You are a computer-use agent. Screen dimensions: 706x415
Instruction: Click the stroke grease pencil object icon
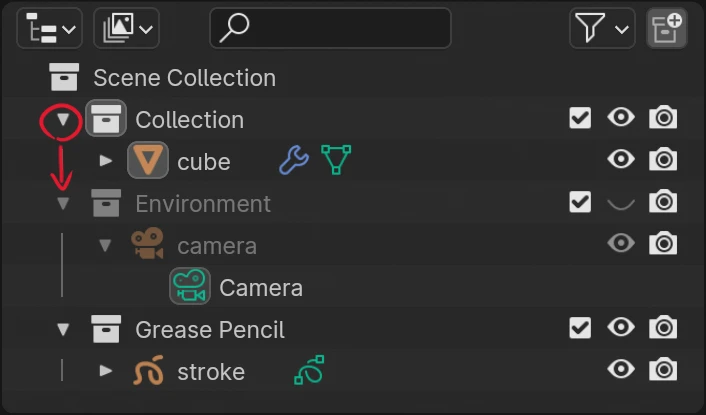148,371
